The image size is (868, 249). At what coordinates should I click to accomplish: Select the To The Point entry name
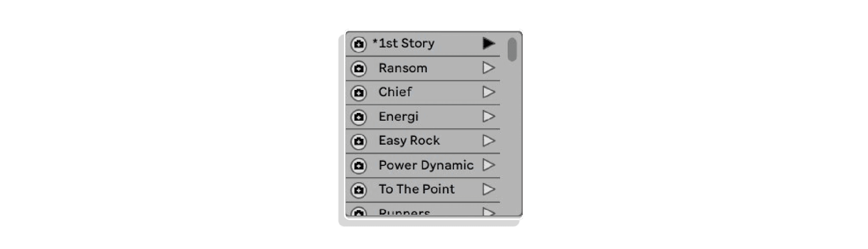[416, 189]
